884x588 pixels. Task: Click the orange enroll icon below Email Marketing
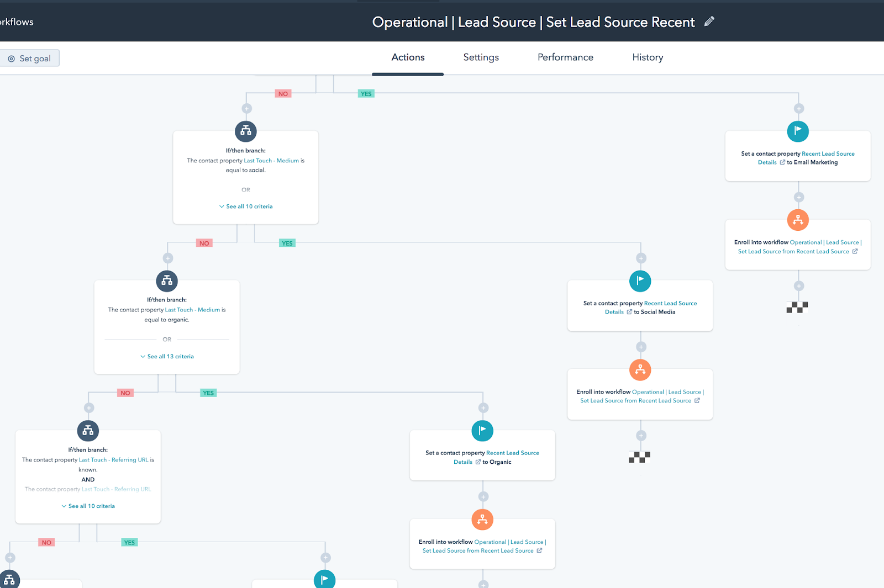click(798, 220)
